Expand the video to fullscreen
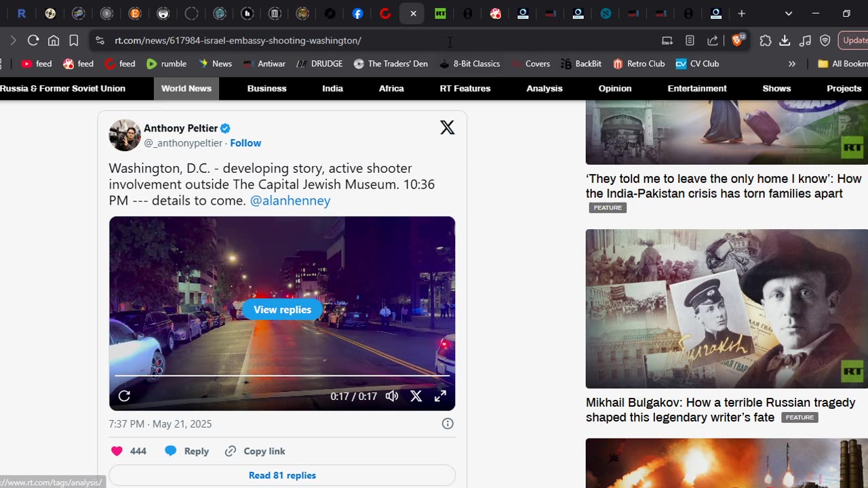The width and height of the screenshot is (868, 488). (x=440, y=396)
